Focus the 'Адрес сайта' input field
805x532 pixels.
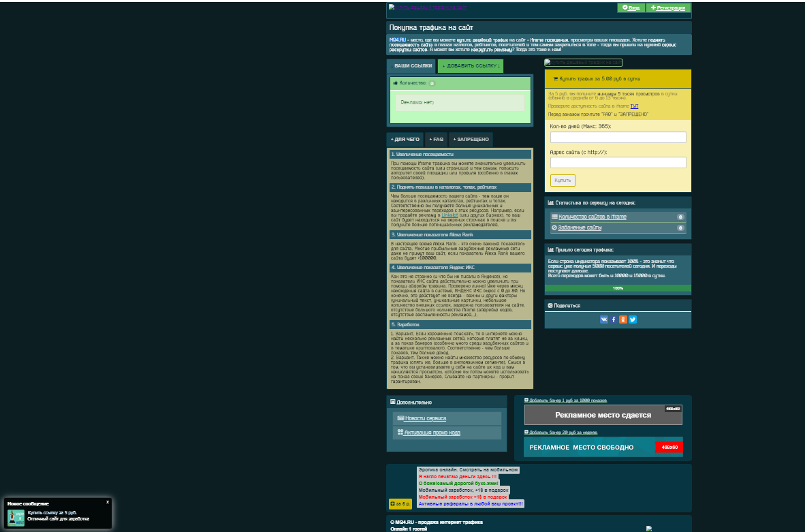618,163
